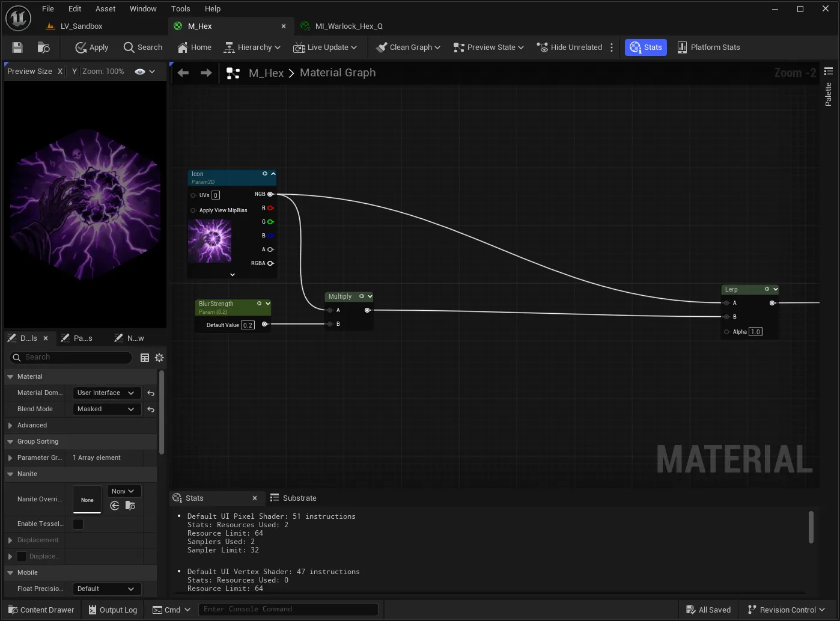Click Preview Size Y option
The width and height of the screenshot is (840, 621).
pyautogui.click(x=75, y=71)
